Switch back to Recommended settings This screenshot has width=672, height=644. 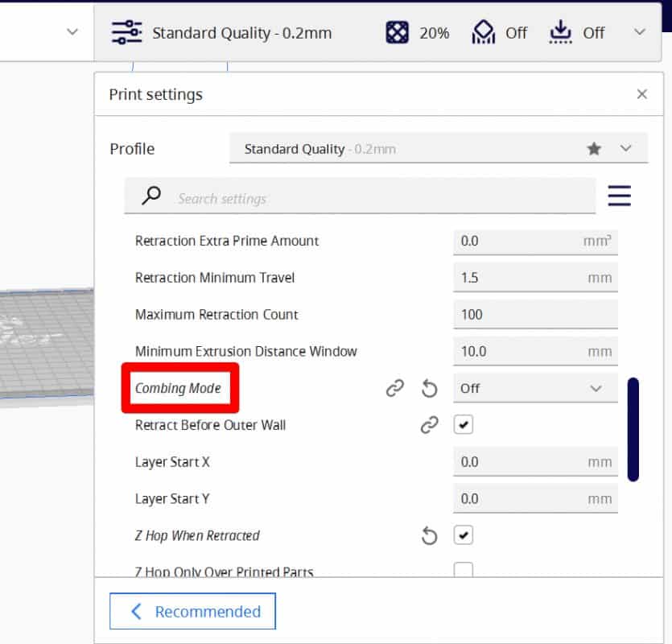(192, 611)
